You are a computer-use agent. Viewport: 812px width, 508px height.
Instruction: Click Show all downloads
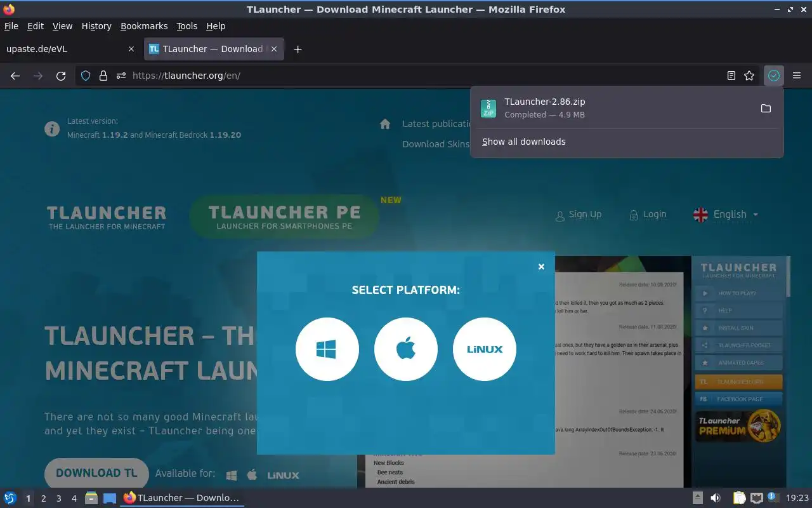pos(523,142)
